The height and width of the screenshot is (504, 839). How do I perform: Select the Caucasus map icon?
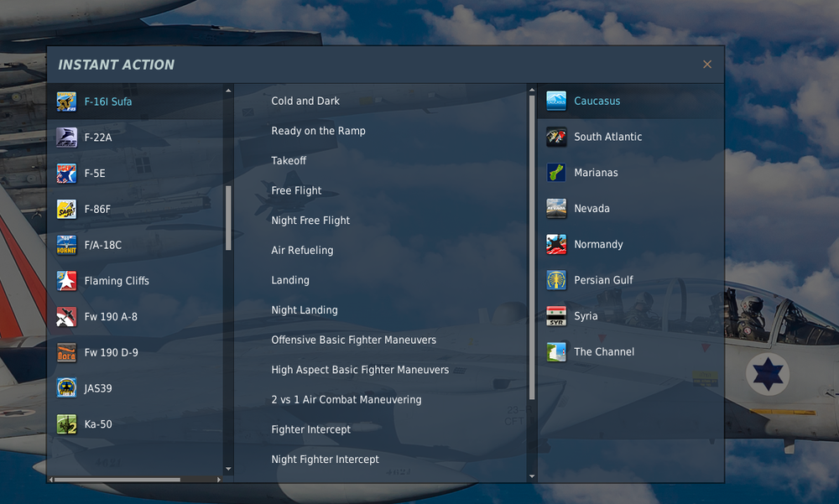(x=556, y=101)
